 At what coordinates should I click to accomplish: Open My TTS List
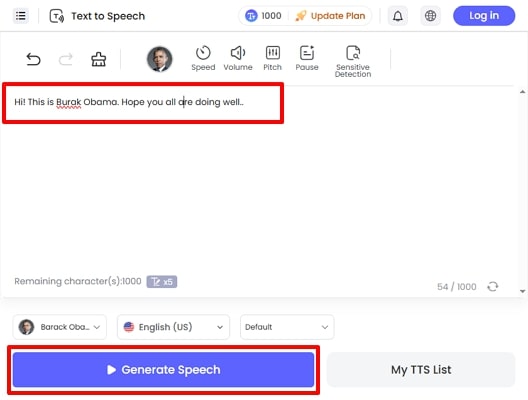pyautogui.click(x=421, y=370)
